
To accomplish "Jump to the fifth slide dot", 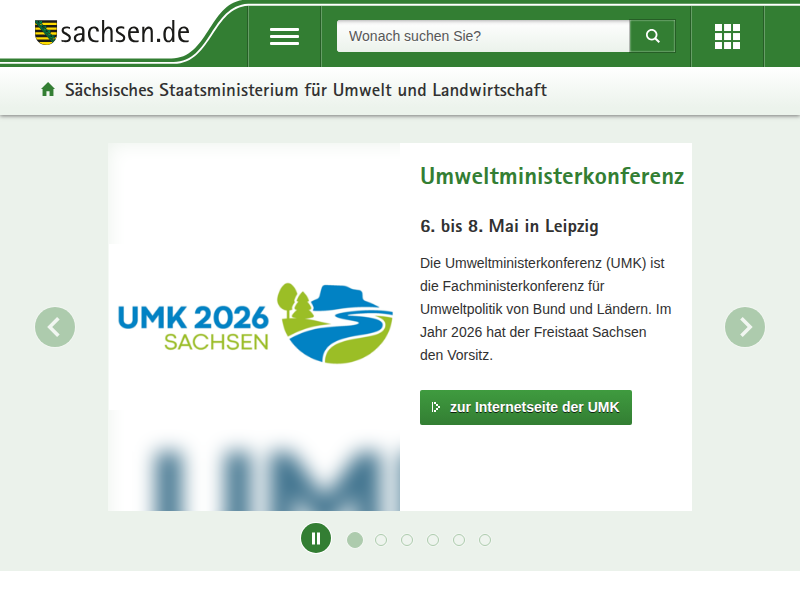I will (x=459, y=540).
